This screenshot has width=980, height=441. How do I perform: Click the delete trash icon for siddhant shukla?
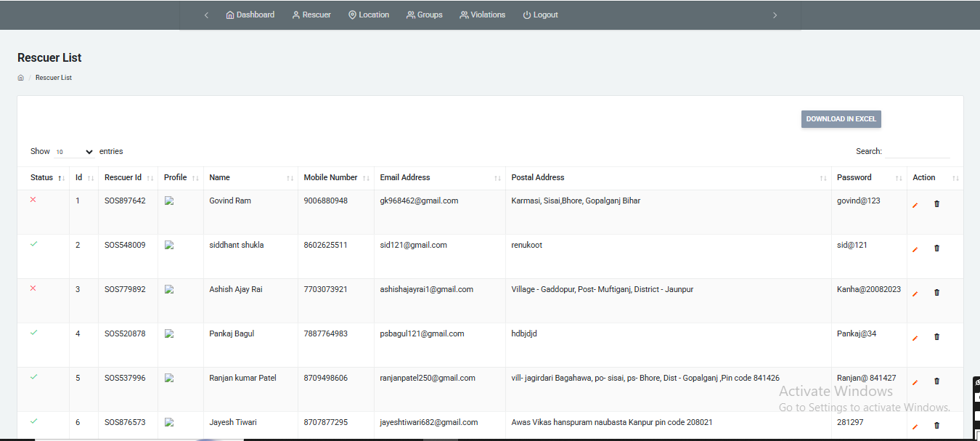tap(936, 248)
